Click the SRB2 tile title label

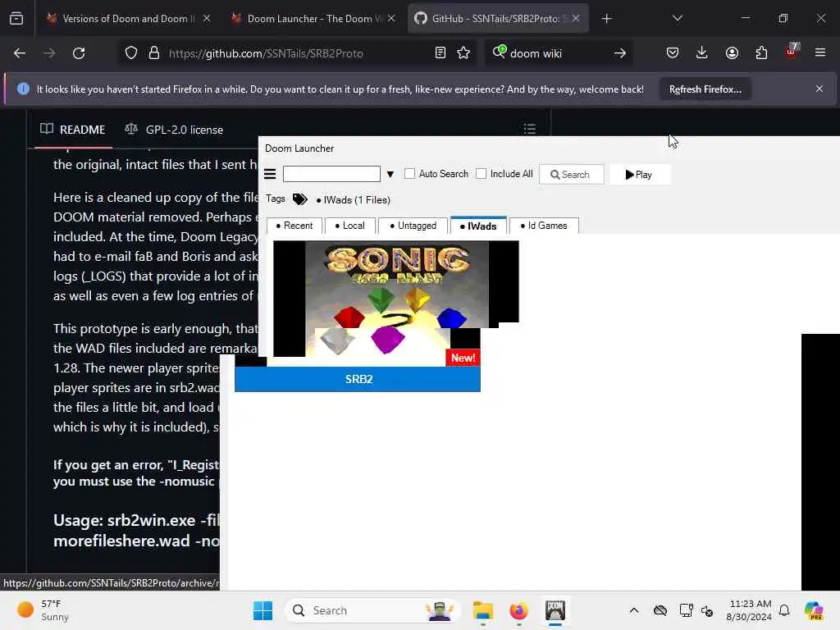(x=358, y=379)
